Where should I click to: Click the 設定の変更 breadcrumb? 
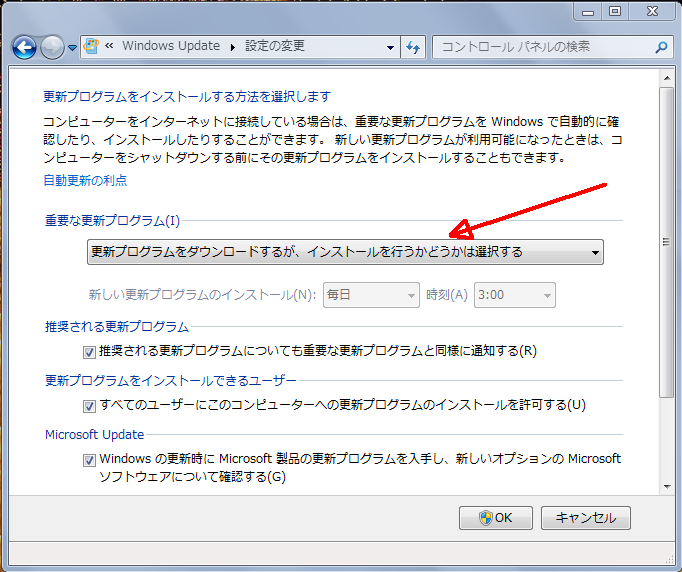click(x=275, y=46)
